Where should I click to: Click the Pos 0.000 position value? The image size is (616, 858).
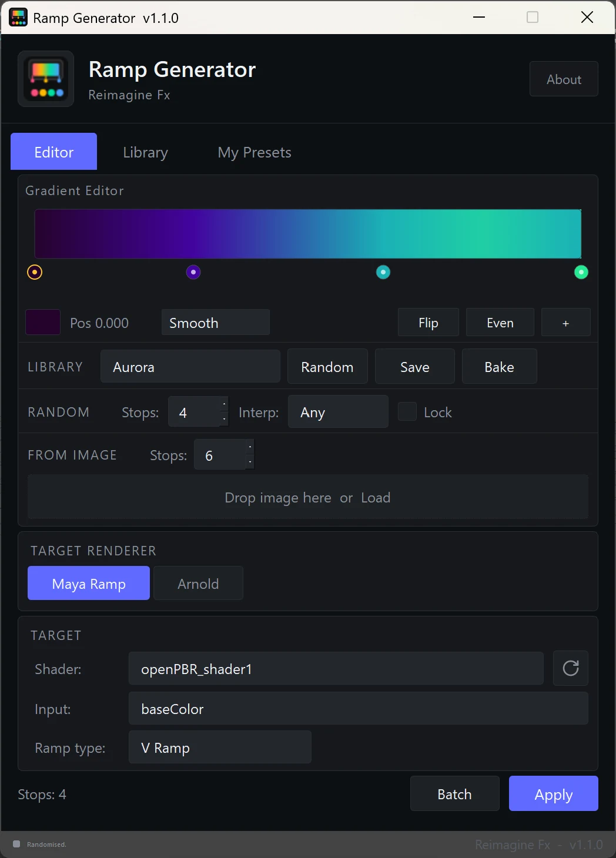click(x=99, y=323)
